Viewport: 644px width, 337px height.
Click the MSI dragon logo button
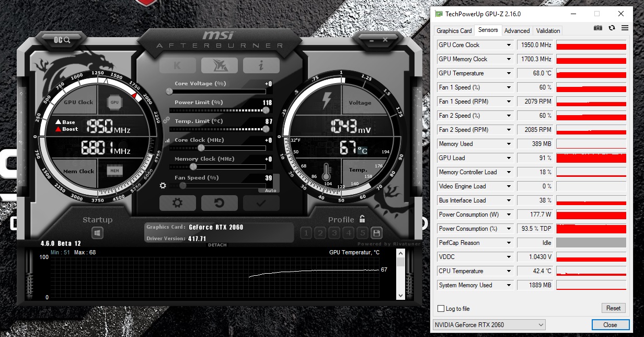tap(219, 65)
